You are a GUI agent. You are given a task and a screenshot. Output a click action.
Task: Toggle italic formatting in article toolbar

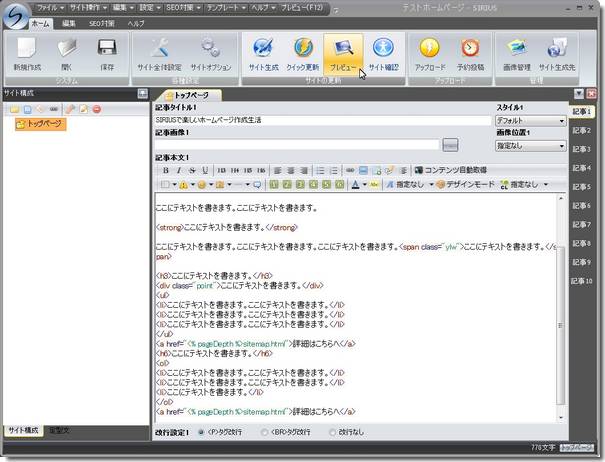point(179,170)
